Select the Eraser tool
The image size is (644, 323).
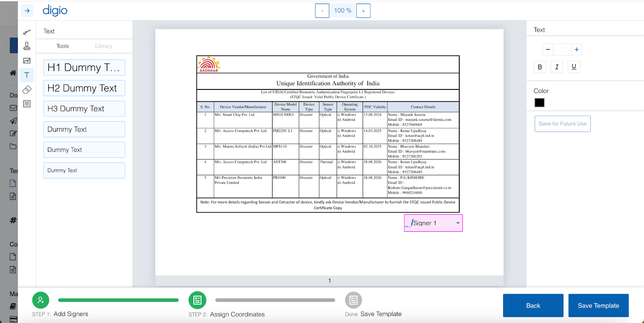click(27, 89)
